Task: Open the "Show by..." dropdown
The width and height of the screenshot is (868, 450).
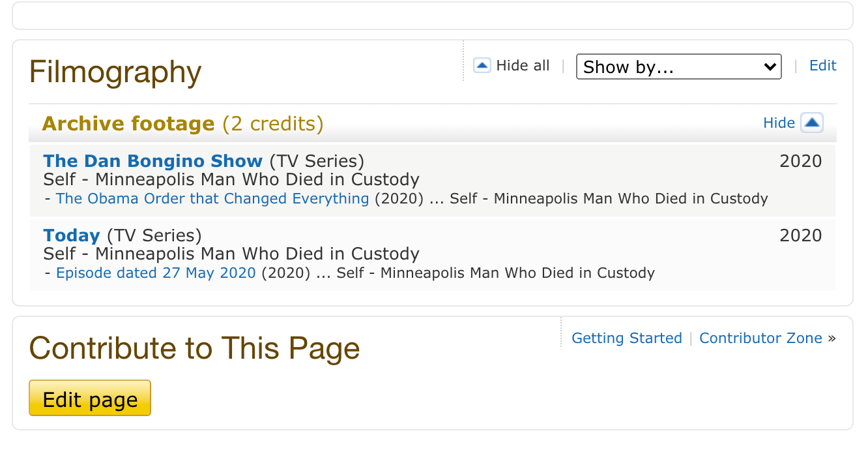Action: click(678, 67)
